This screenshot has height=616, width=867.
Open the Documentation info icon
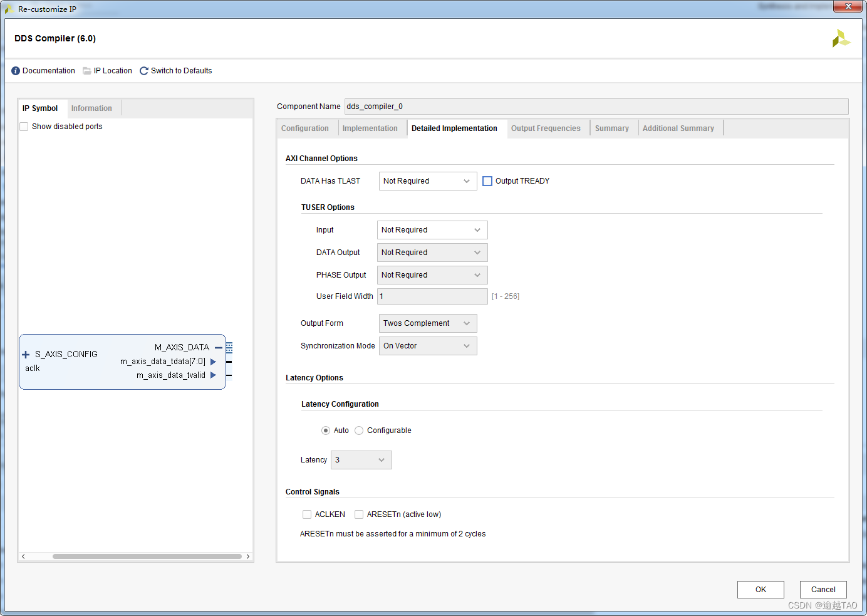16,71
